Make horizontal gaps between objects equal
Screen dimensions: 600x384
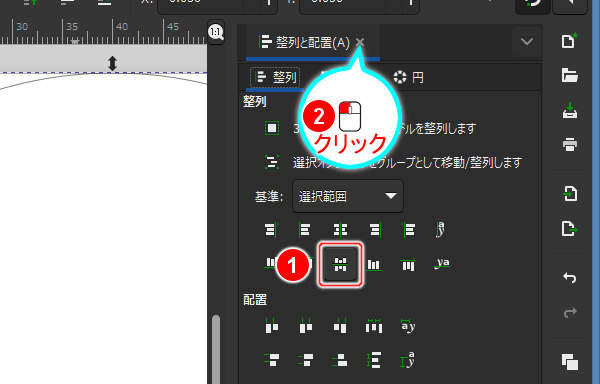pos(374,326)
